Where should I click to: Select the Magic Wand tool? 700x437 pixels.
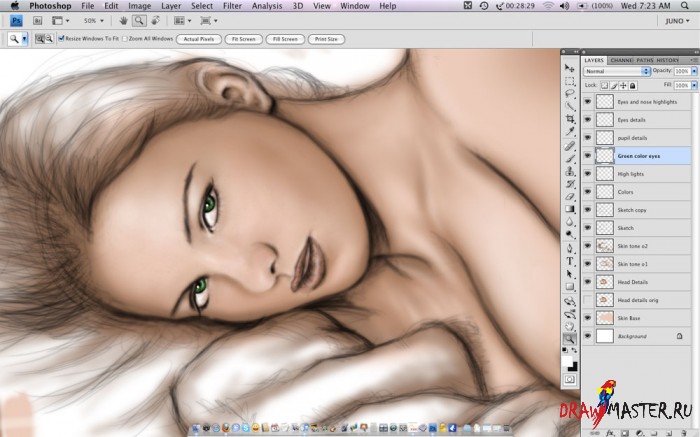569,106
